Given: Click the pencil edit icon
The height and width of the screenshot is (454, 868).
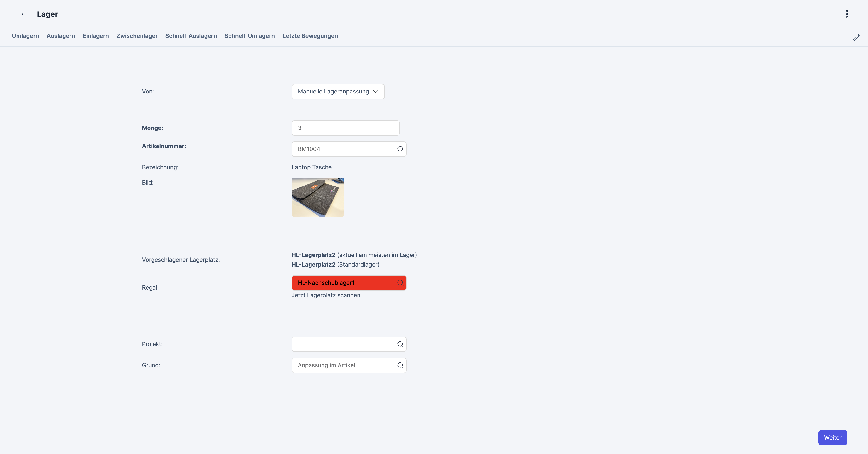Looking at the screenshot, I should tap(856, 38).
